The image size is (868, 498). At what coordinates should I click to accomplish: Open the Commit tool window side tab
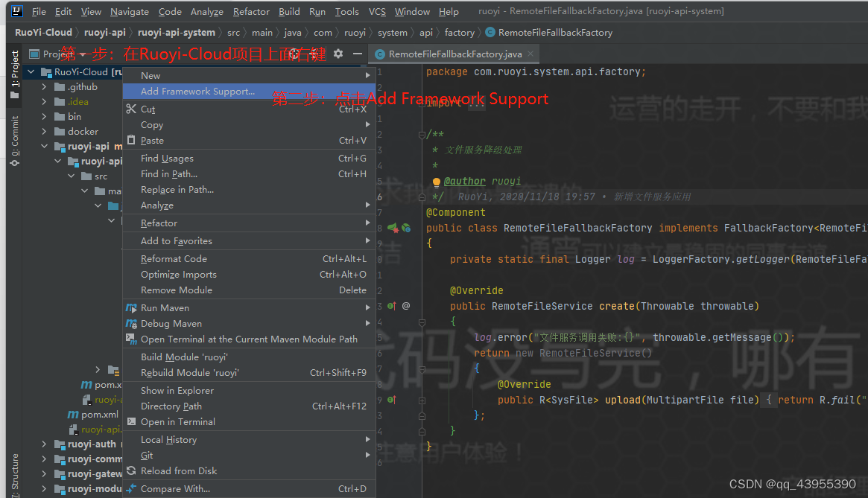pyautogui.click(x=15, y=141)
